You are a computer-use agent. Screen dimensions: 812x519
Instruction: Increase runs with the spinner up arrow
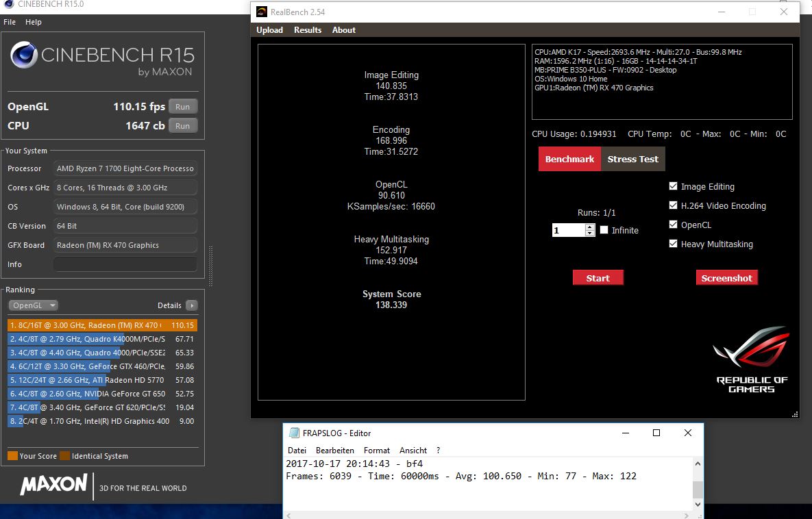point(590,227)
